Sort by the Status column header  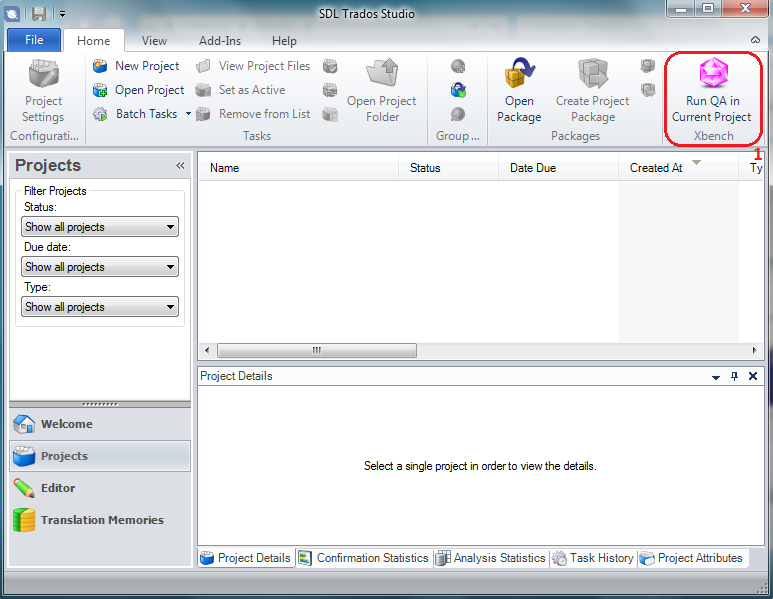click(x=448, y=168)
